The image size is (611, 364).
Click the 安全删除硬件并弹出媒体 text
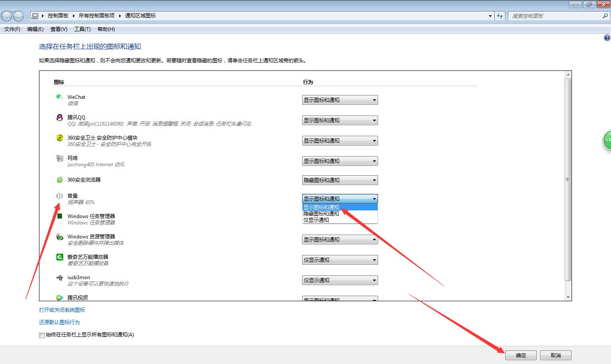point(95,243)
